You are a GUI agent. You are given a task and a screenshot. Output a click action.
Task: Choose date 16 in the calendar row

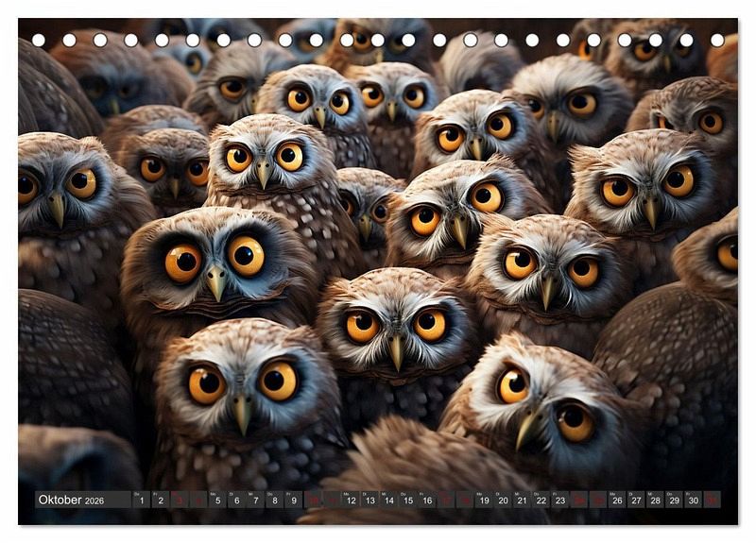point(426,500)
